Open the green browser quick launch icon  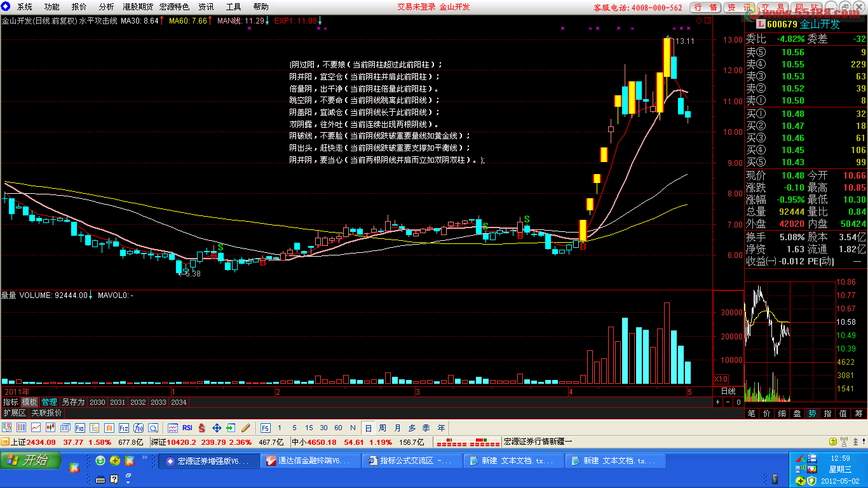100,461
